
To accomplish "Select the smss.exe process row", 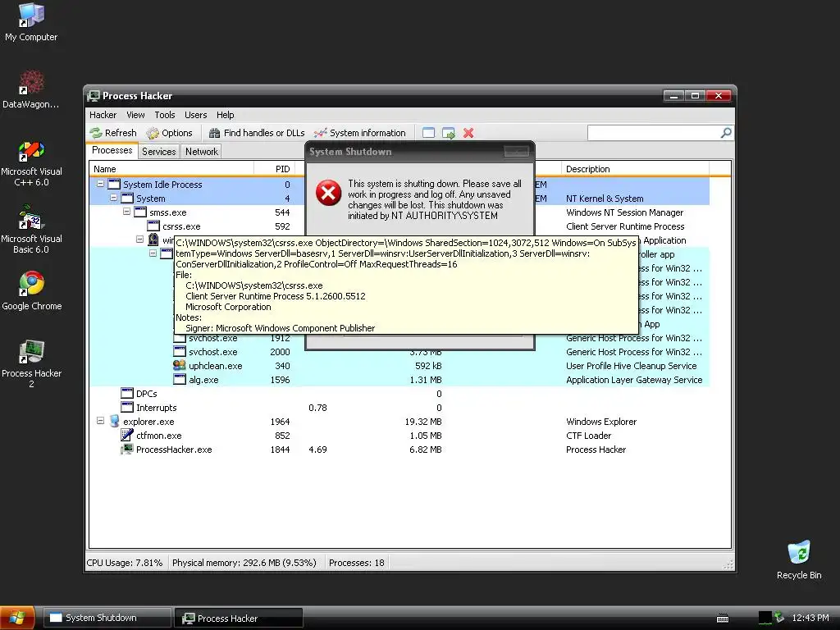I will pos(399,212).
